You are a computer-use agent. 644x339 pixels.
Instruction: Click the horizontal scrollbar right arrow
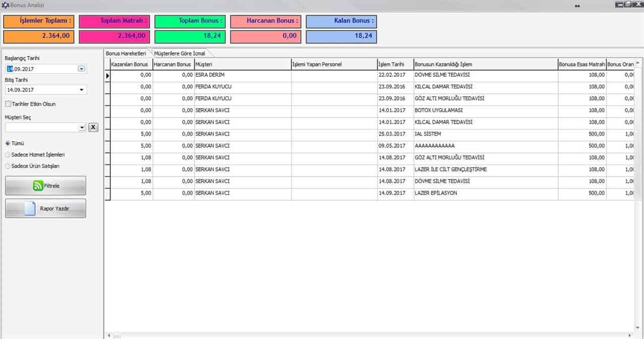[629, 335]
